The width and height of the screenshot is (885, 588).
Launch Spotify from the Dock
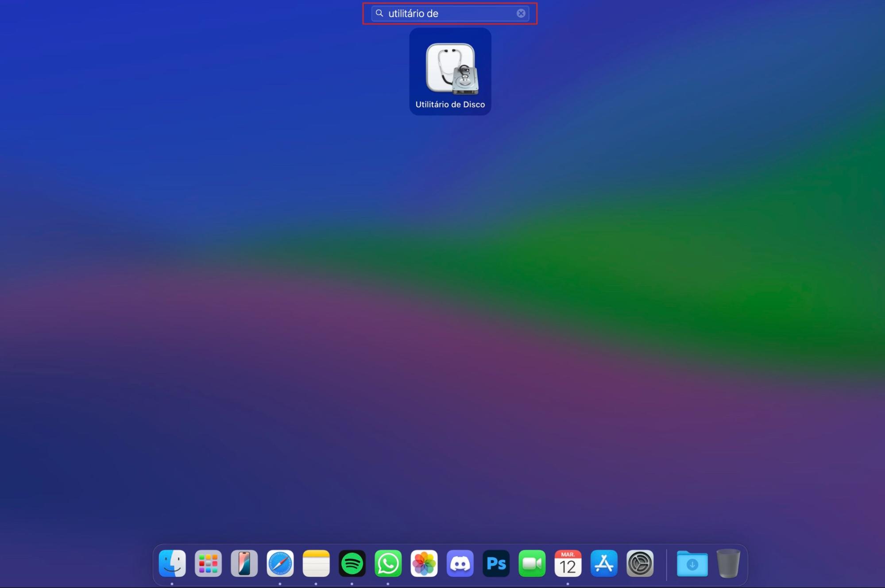tap(352, 564)
